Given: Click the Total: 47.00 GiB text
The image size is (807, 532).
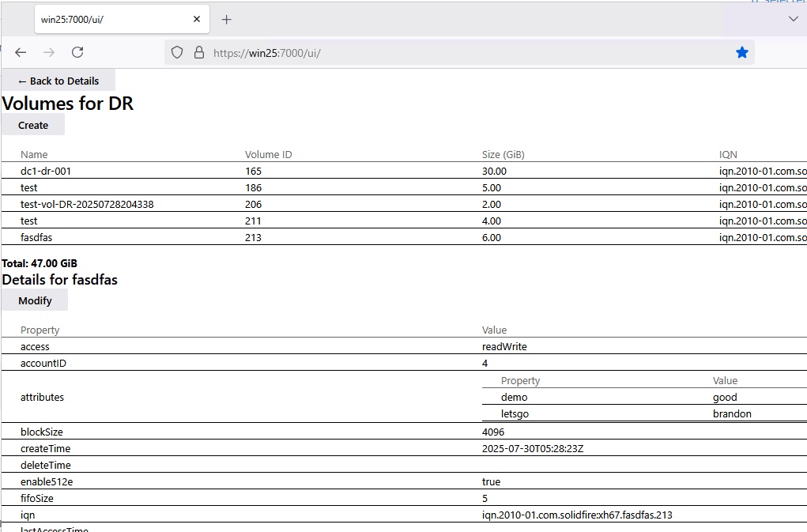Looking at the screenshot, I should [40, 263].
